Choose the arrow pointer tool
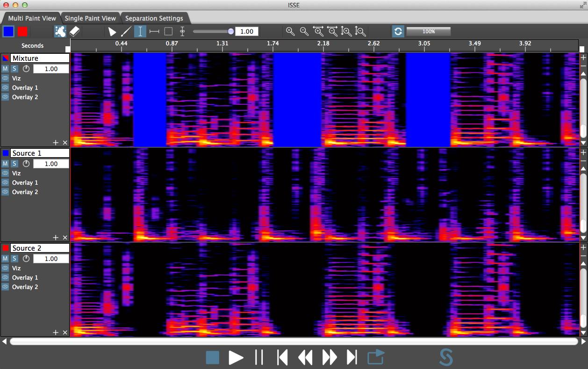The image size is (588, 369). click(x=112, y=31)
